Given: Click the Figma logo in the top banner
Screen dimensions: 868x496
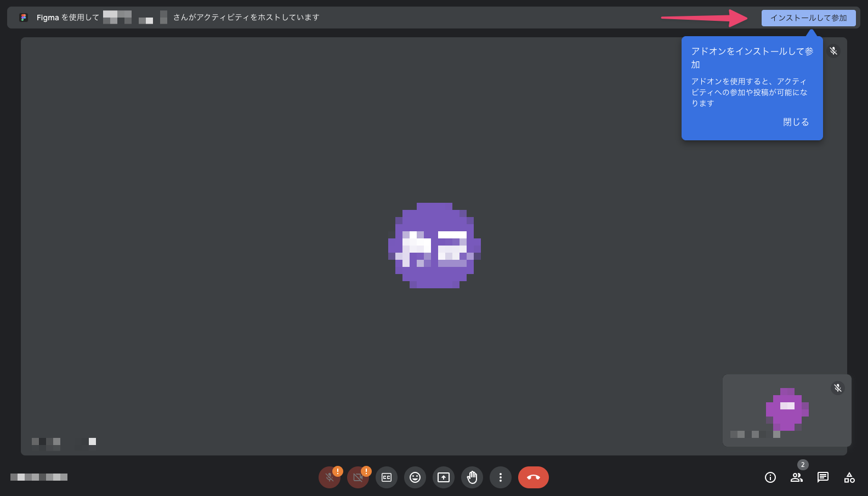Looking at the screenshot, I should 24,18.
